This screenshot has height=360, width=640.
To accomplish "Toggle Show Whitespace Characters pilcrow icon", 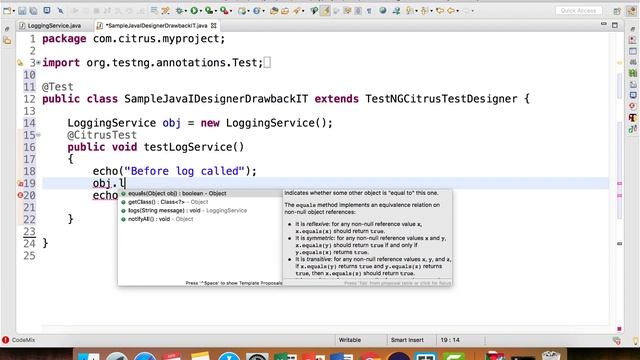I will point(369,11).
